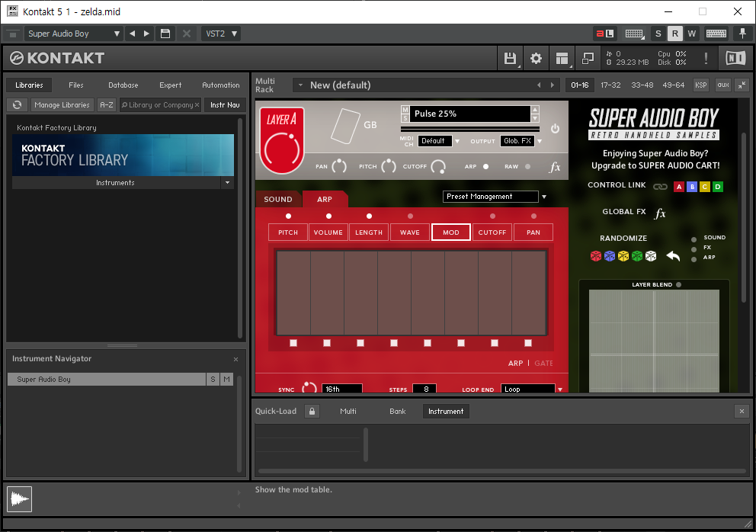The width and height of the screenshot is (756, 532).
Task: Toggle the Layer A power icon
Action: (x=555, y=129)
